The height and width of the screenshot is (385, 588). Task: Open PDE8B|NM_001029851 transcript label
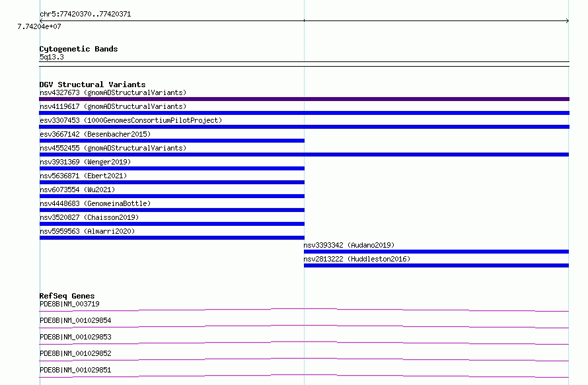75,370
